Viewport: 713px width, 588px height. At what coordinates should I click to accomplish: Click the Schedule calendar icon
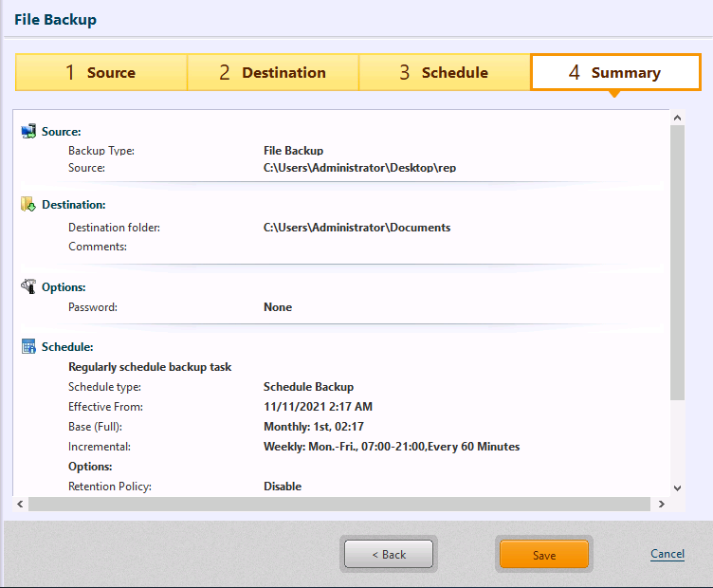pos(28,347)
